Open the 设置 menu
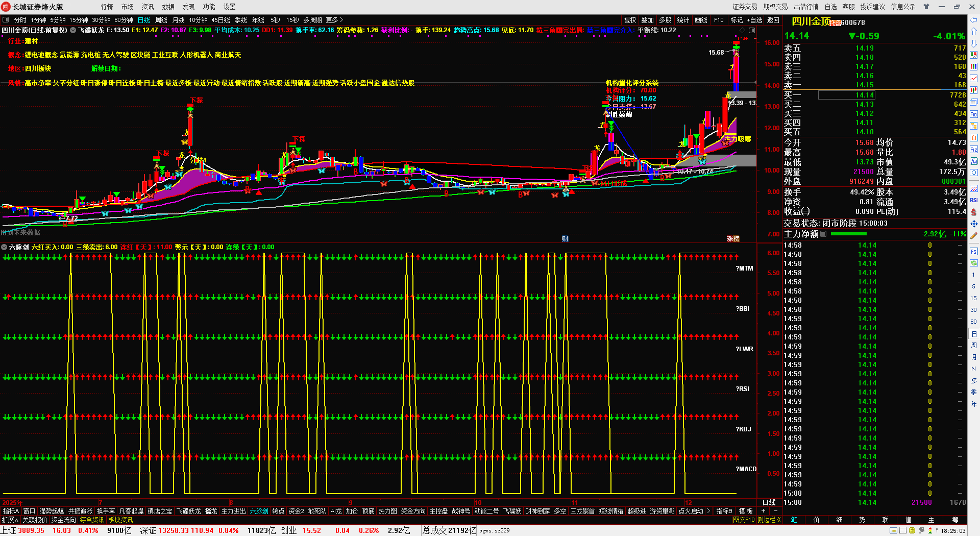The image size is (980, 536). tap(230, 7)
